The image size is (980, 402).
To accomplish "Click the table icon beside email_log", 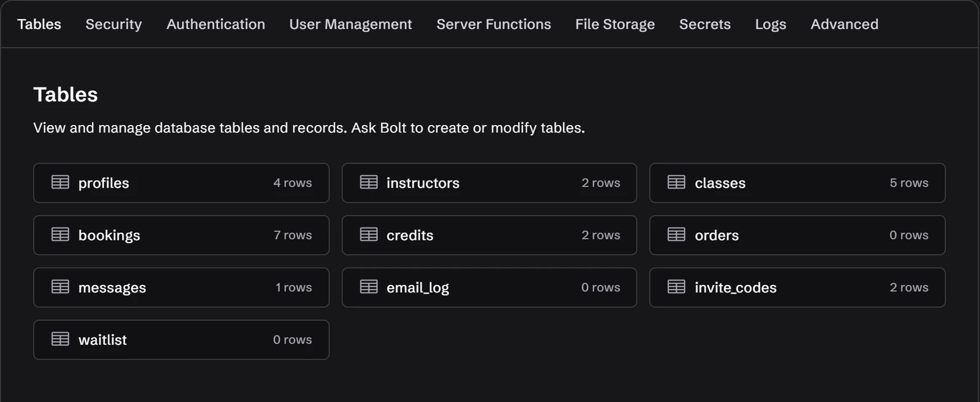I will pos(369,287).
